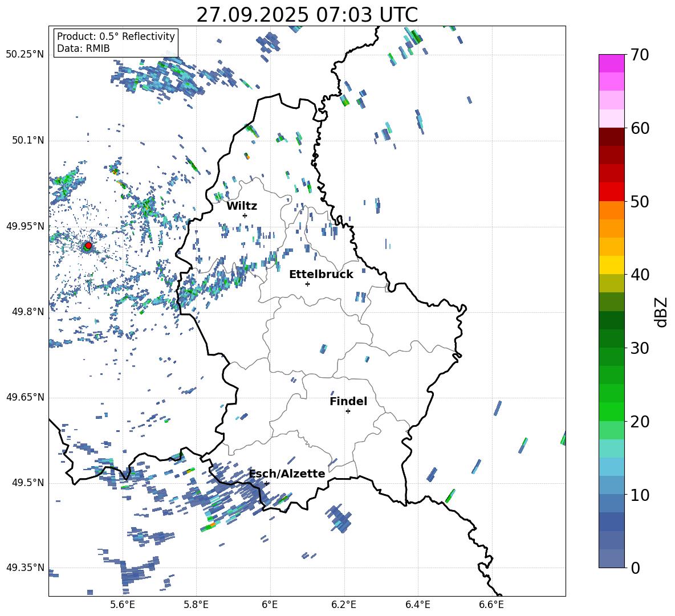This screenshot has height=616, width=675.
Task: Click the bright red colorbar segment above 50
Action: tap(612, 192)
